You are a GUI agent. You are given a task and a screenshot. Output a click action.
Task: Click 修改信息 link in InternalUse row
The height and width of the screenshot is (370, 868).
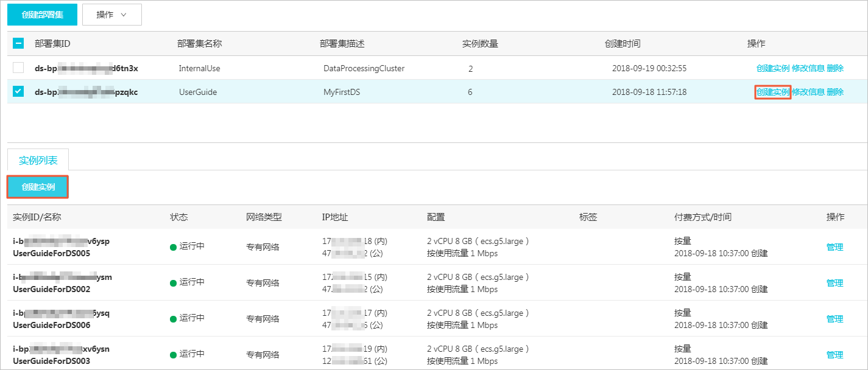coord(808,68)
